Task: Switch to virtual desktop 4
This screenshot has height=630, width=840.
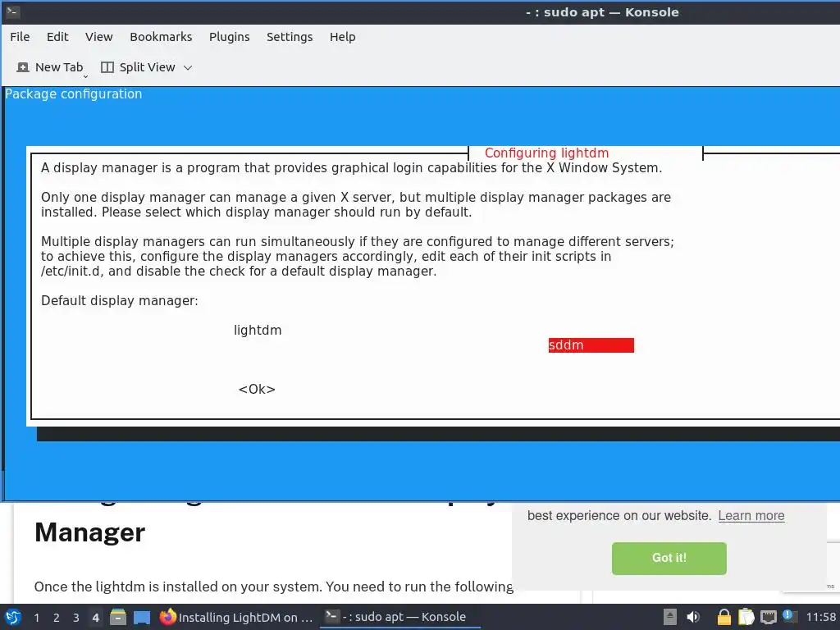Action: (x=95, y=618)
